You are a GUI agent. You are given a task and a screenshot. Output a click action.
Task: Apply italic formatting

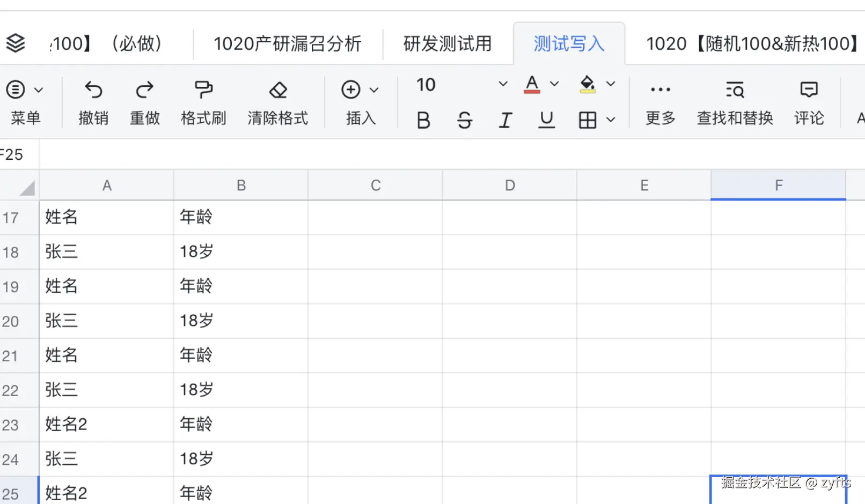pyautogui.click(x=505, y=120)
